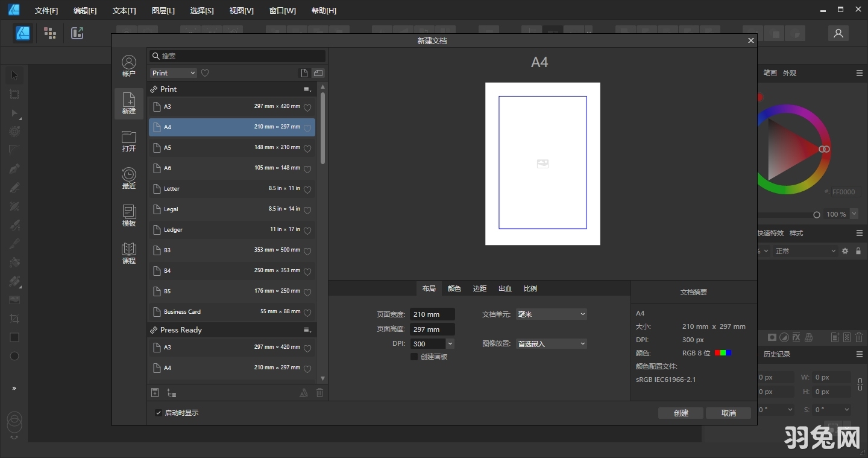Click the trash icon to delete selected preset
Screen dimensions: 868x458
[319, 392]
